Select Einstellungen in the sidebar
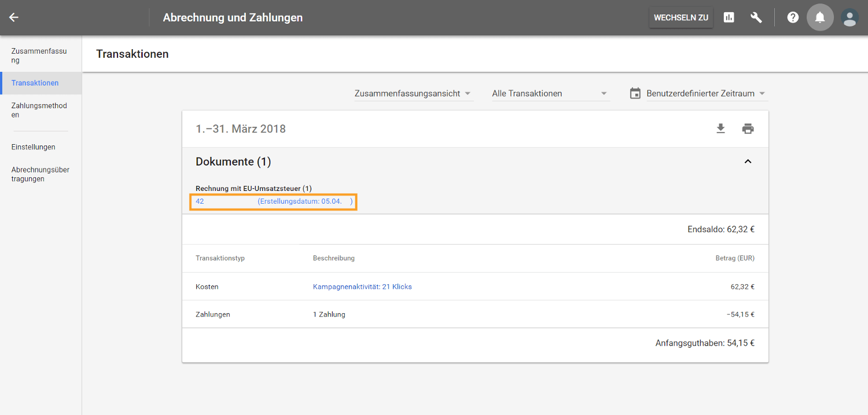The image size is (868, 415). 34,146
